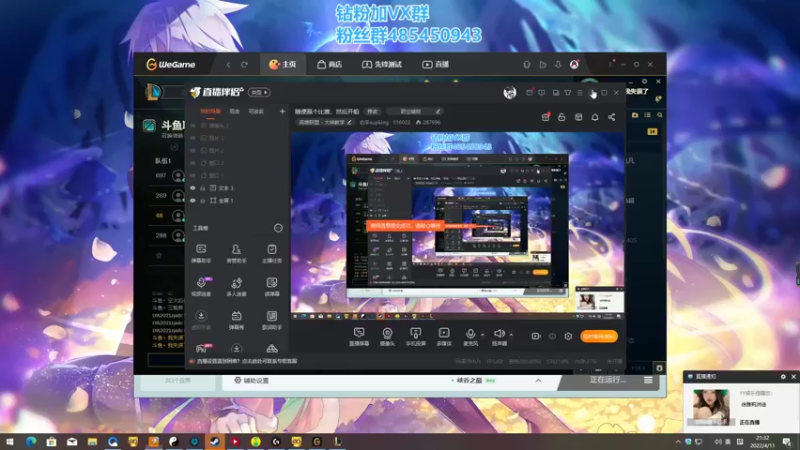Viewport: 800px width, 450px height.
Task: Open the WeGame 先锋测试 tab
Action: point(382,64)
